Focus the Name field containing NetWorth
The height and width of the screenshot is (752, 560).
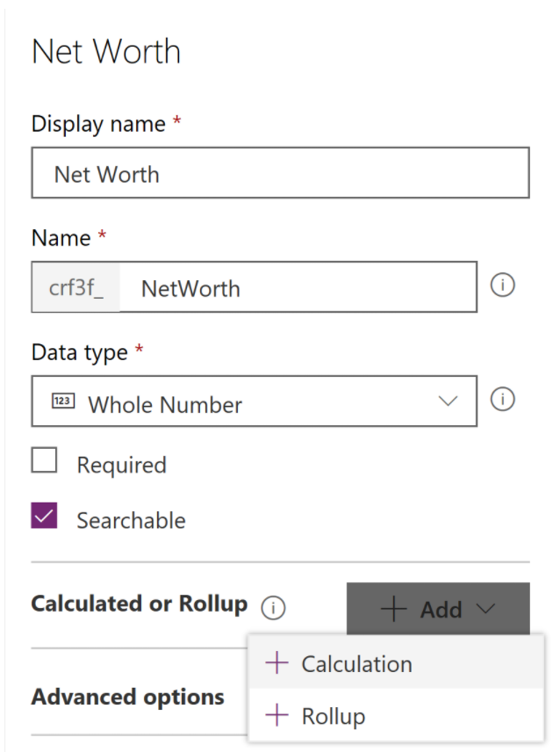(297, 287)
